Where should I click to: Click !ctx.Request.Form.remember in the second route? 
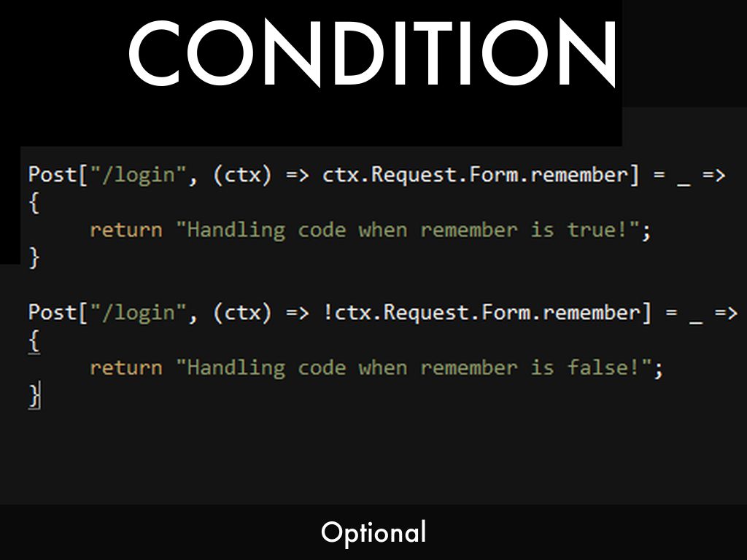point(481,313)
